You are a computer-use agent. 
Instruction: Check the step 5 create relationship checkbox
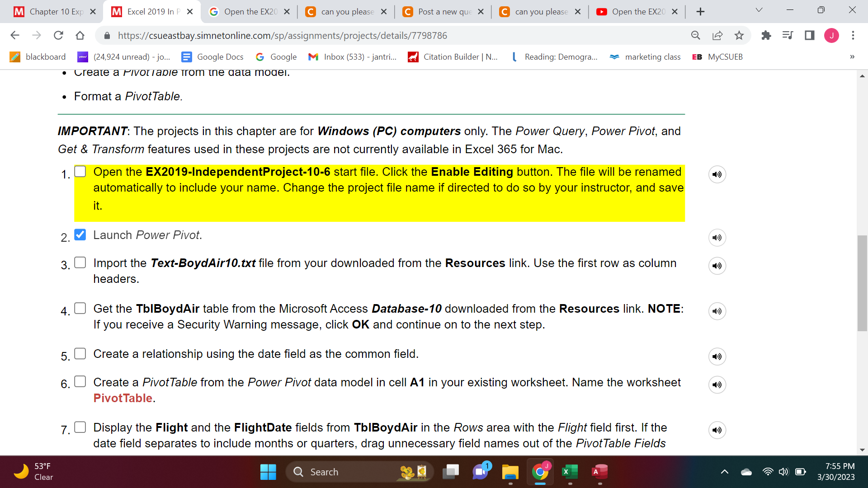(x=80, y=353)
